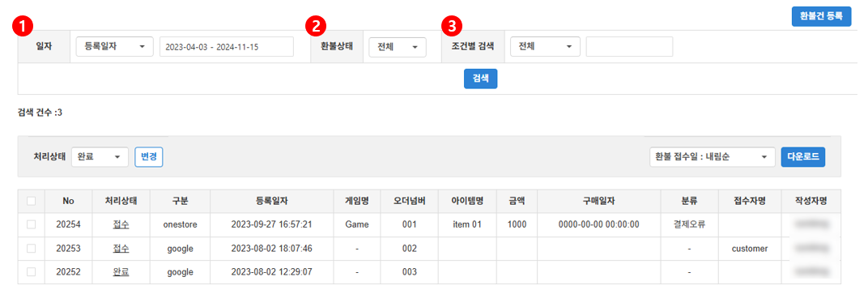Viewport: 868px width, 294px height.
Task: Expand the 환불 접수일 : 내림순 sort dropdown
Action: coord(712,156)
